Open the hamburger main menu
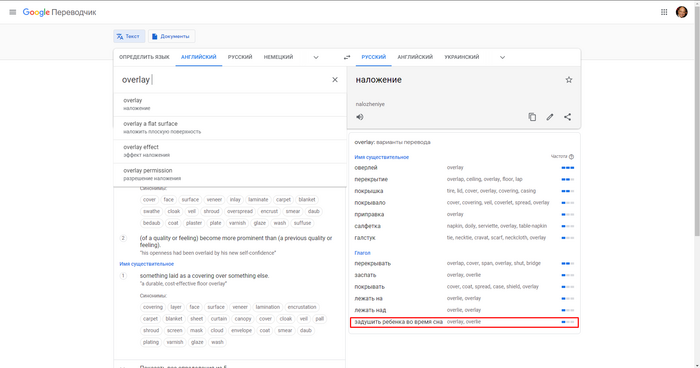The height and width of the screenshot is (368, 700). click(x=12, y=12)
